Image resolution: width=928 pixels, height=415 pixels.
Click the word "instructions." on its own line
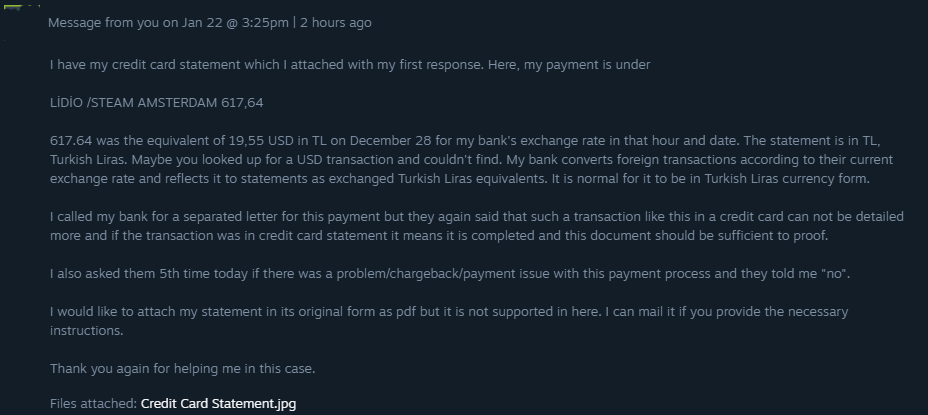click(x=86, y=331)
